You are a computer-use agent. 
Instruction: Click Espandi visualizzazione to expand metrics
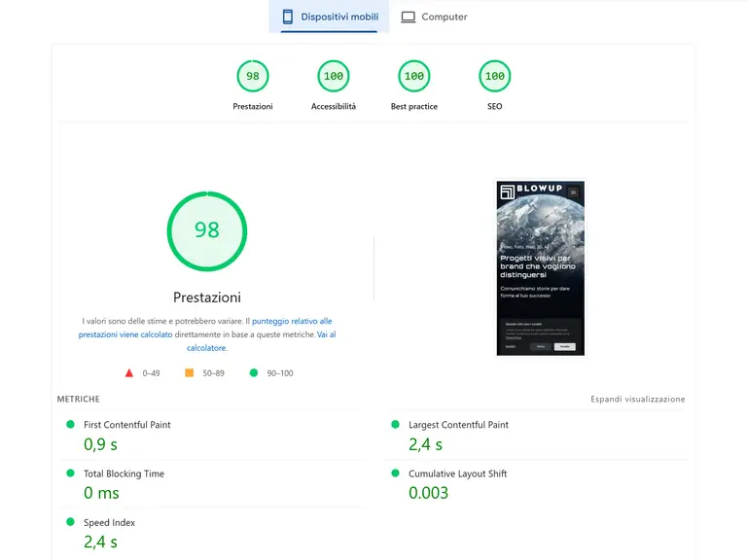click(637, 399)
